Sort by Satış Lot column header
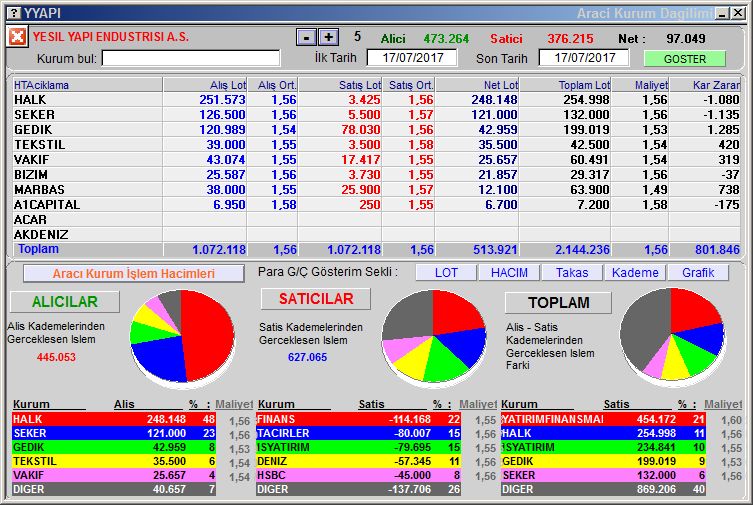The width and height of the screenshot is (753, 505). (340, 85)
